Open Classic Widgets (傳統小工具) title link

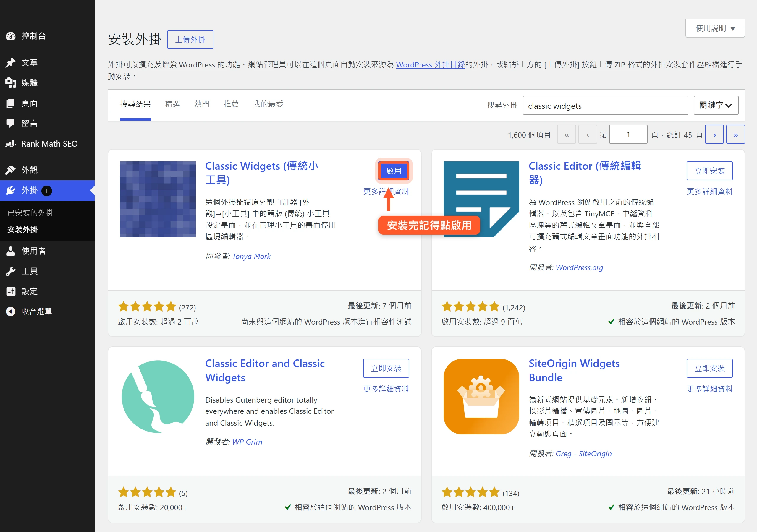pos(261,173)
